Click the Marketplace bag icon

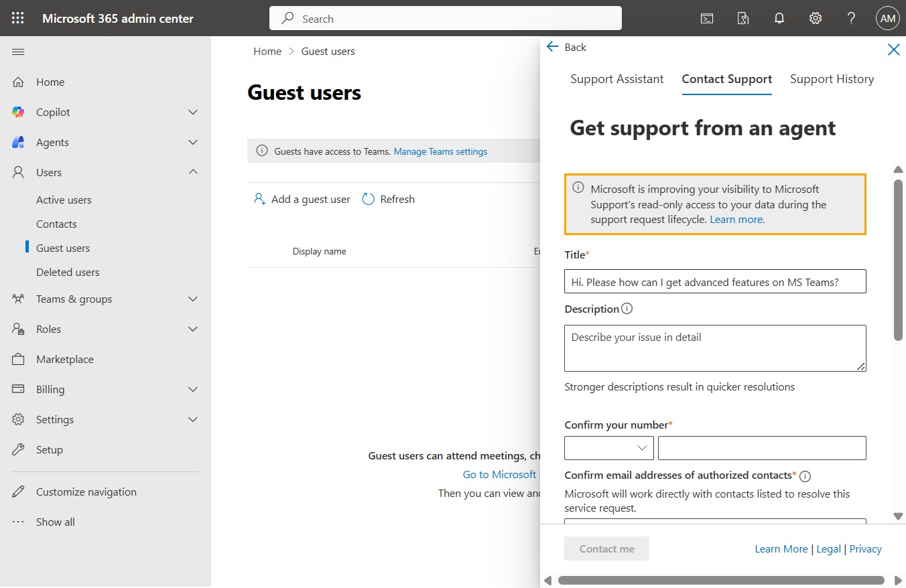coord(18,359)
